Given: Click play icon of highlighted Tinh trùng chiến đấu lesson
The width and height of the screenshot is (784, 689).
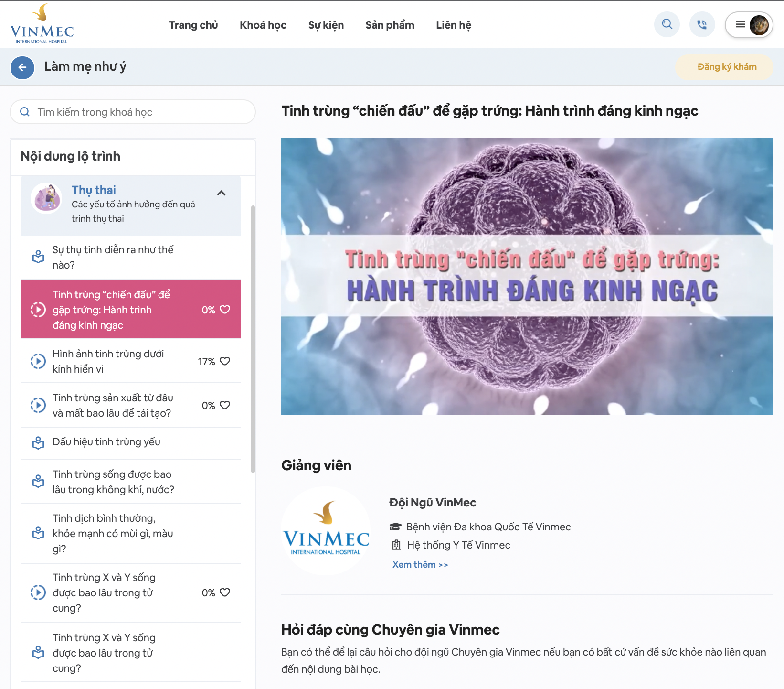Looking at the screenshot, I should 38,310.
